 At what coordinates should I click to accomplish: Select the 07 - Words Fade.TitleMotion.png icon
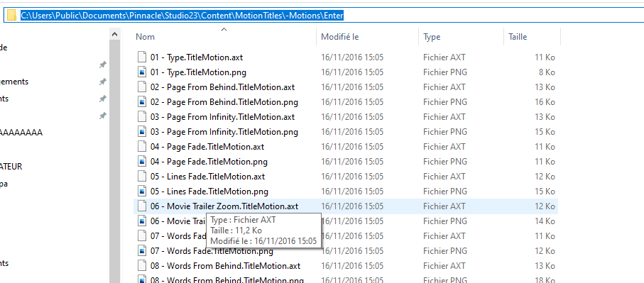[142, 250]
